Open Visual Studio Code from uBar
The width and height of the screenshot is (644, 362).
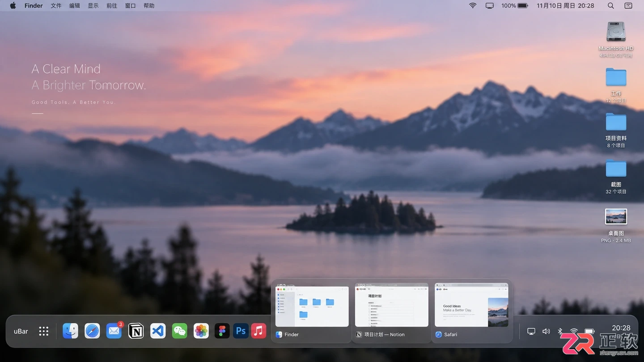pos(158,331)
